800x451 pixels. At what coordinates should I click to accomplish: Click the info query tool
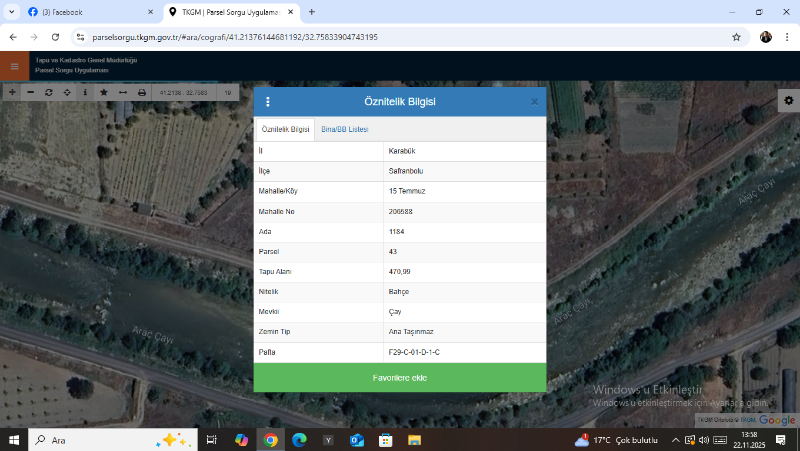(x=85, y=92)
